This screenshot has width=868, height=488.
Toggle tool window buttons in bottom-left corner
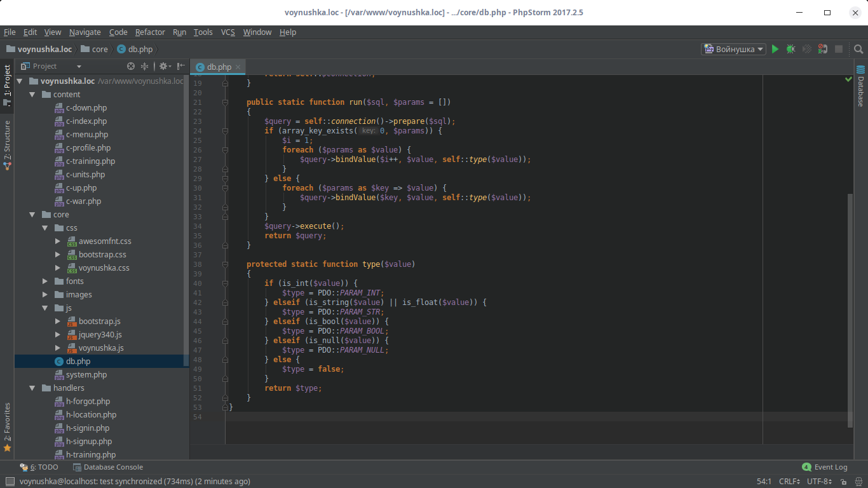point(9,482)
